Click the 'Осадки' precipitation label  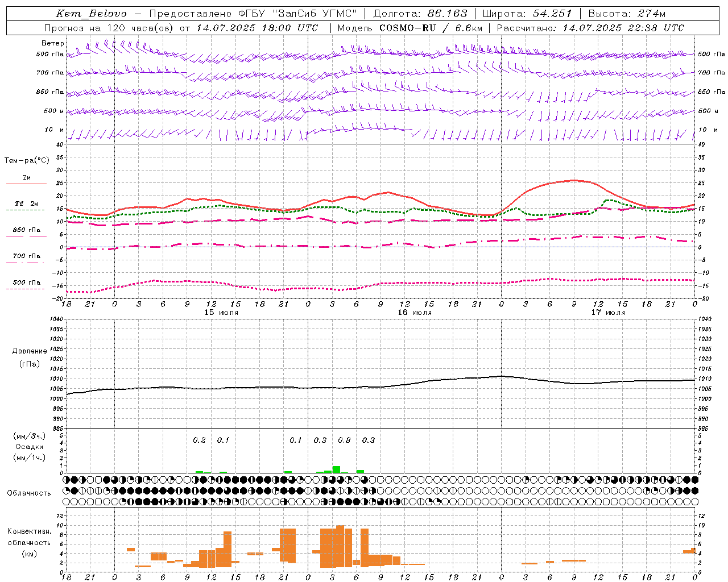(x=30, y=447)
